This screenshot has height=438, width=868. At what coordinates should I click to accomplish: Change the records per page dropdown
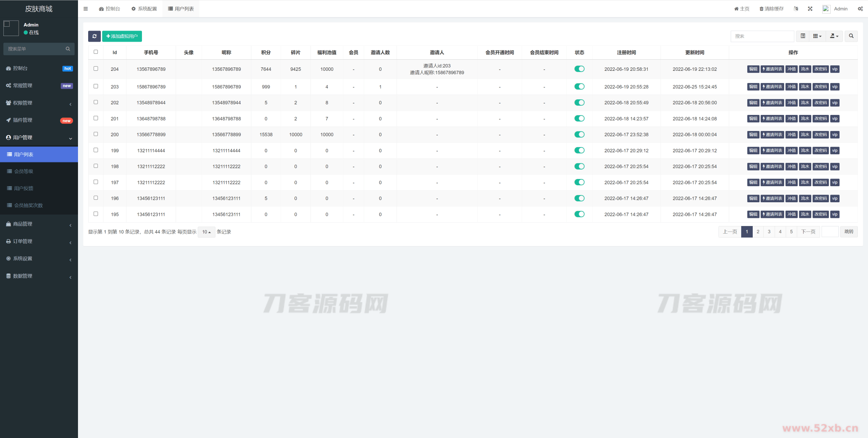coord(206,232)
